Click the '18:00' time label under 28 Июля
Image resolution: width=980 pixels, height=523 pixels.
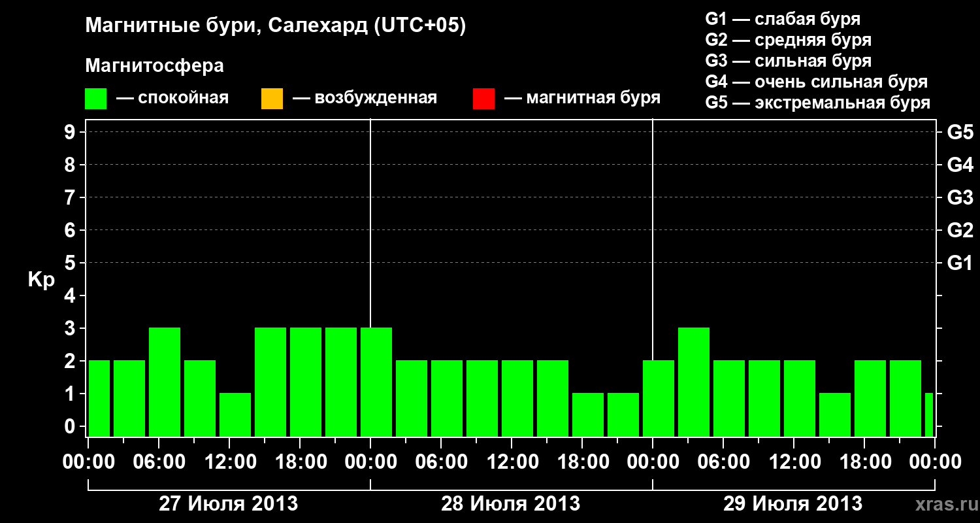582,462
